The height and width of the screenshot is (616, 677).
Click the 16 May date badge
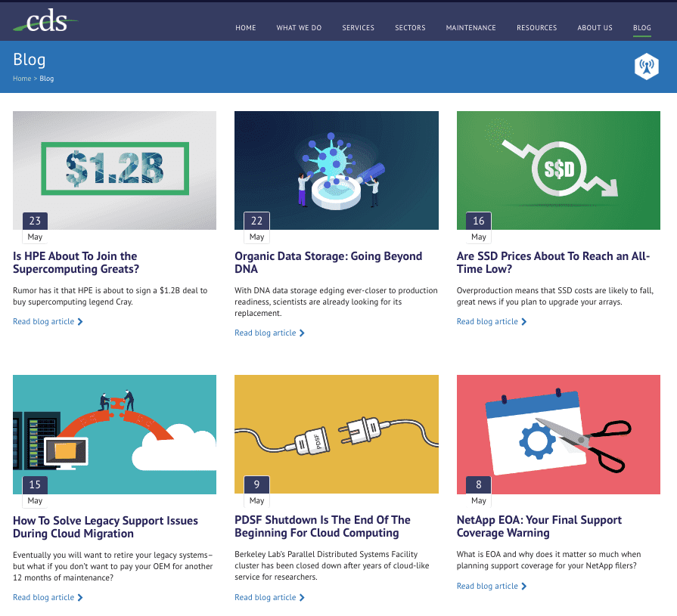pos(478,228)
